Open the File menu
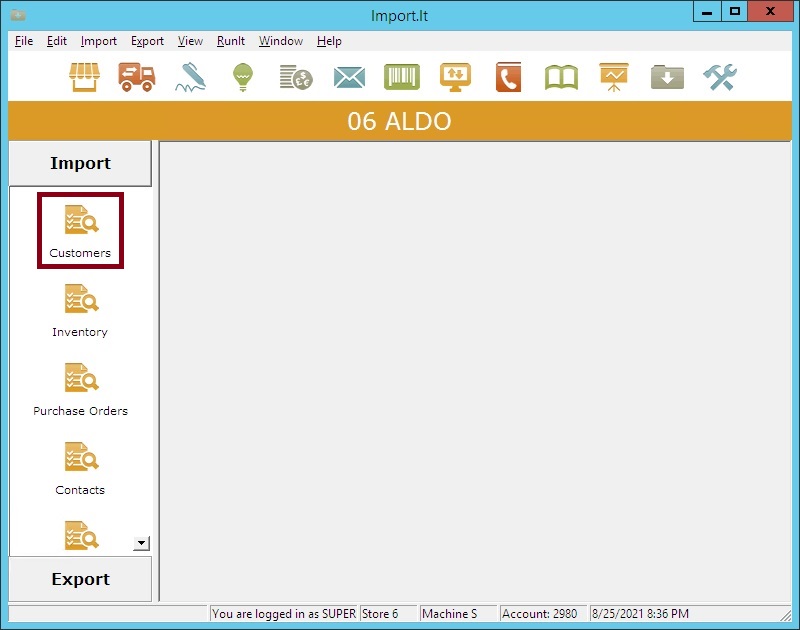 [x=24, y=41]
